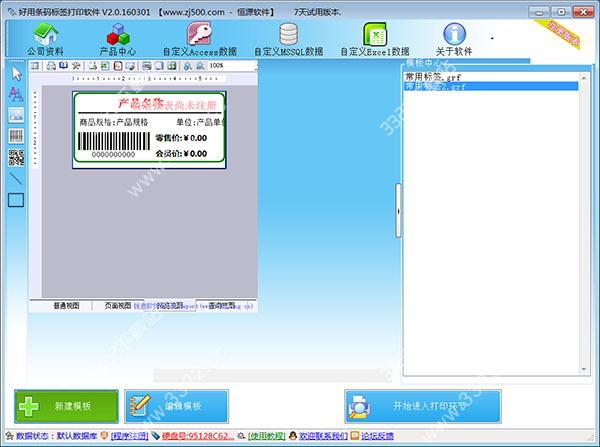The height and width of the screenshot is (447, 600).
Task: Select the line drawing tool
Action: (15, 178)
